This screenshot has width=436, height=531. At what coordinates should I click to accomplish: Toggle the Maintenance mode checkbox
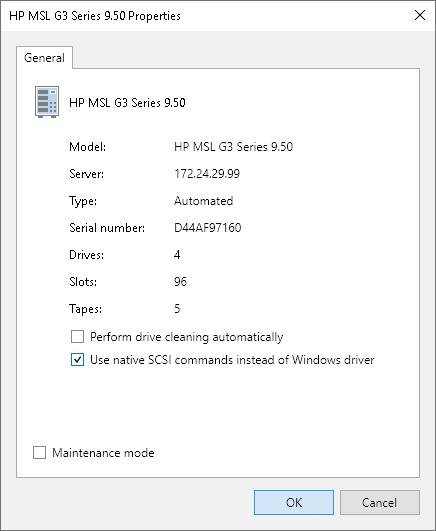click(x=39, y=452)
